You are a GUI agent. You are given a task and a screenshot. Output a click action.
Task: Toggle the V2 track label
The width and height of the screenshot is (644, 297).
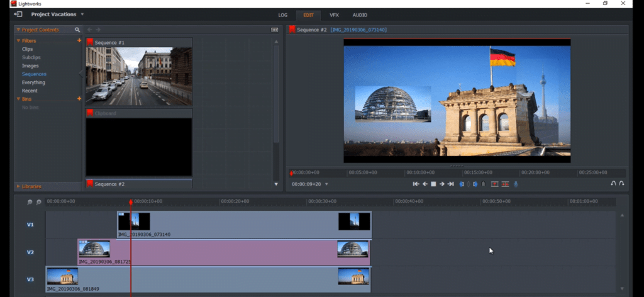(x=30, y=252)
